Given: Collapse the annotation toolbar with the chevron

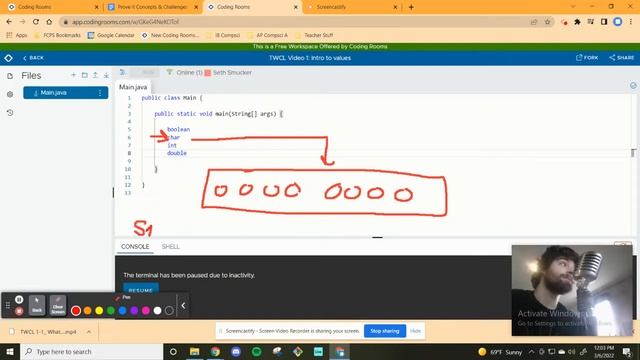Looking at the screenshot, I should click(183, 305).
